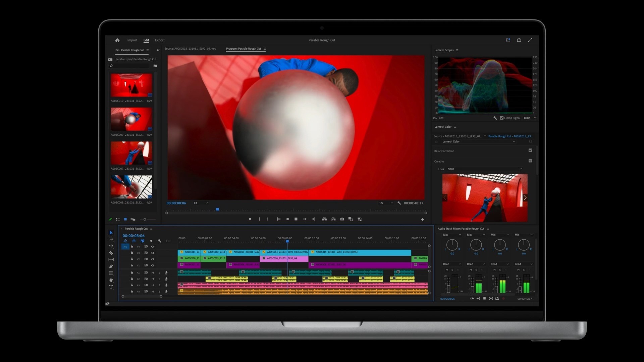Screen dimensions: 644x362
Task: Click the Lift button
Action: [324, 219]
